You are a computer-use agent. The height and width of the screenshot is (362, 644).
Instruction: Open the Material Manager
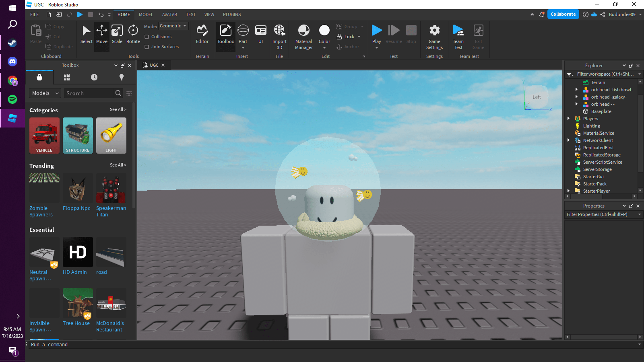point(304,36)
